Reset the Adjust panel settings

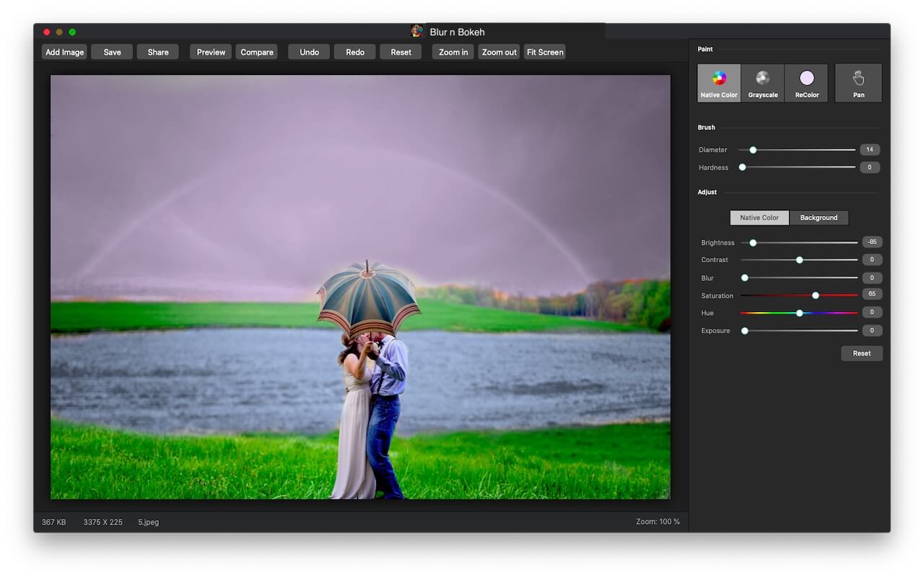click(x=861, y=353)
